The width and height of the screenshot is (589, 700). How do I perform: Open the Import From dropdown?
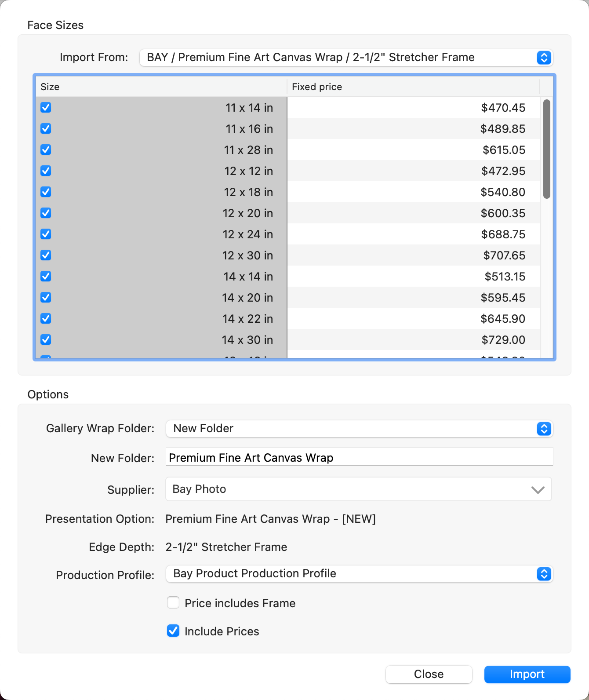pos(345,58)
